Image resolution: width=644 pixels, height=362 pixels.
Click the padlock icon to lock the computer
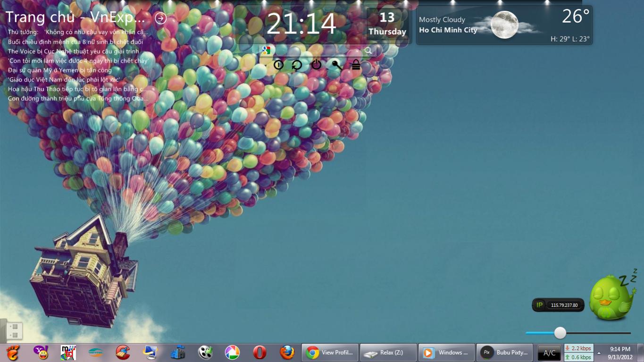(x=356, y=65)
